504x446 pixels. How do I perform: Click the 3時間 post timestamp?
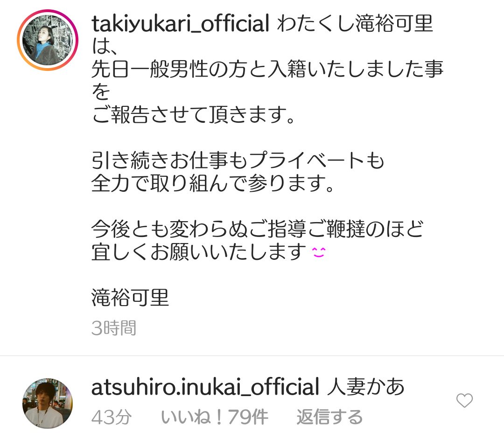[114, 328]
